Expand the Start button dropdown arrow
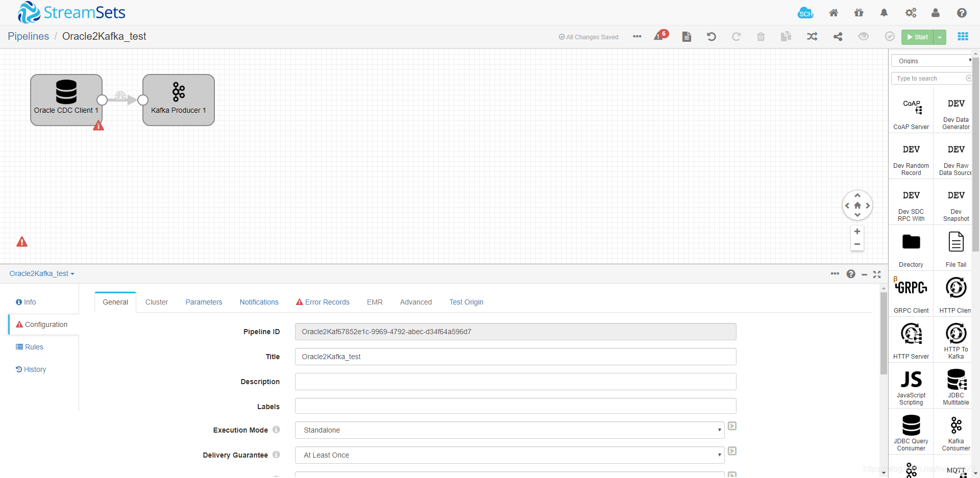980x478 pixels. point(940,37)
